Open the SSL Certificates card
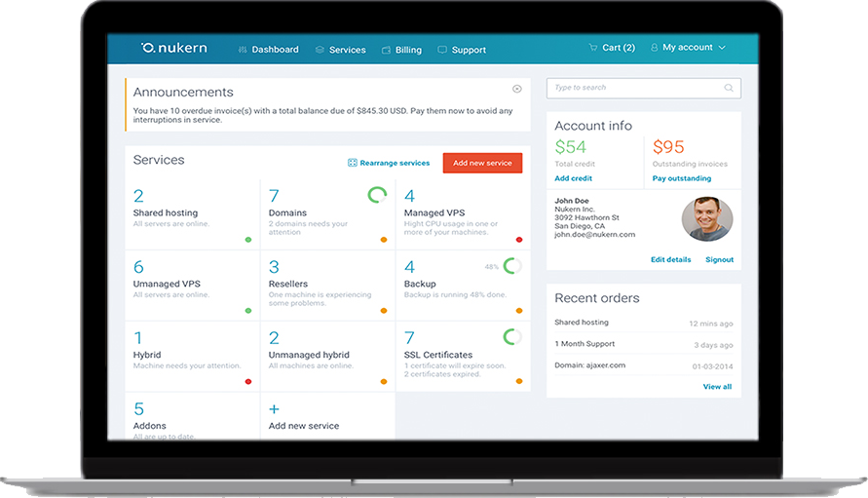Screen dimensions: 868x498 tap(464, 356)
